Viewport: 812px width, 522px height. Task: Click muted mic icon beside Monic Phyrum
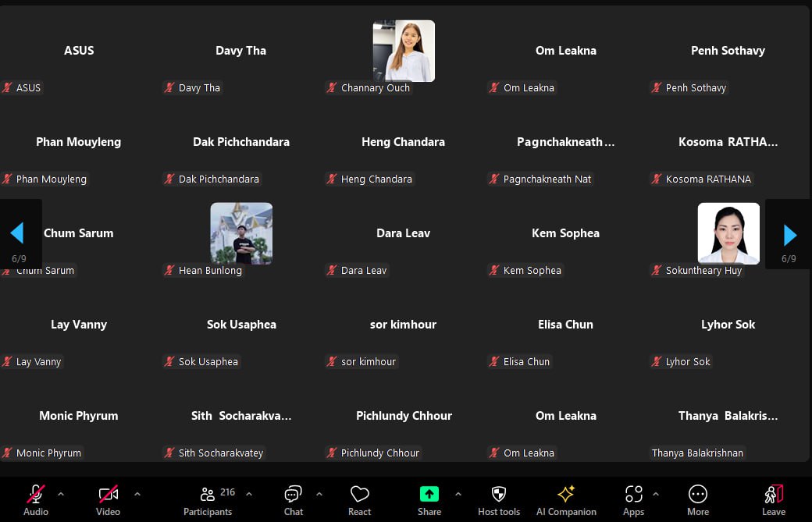tap(7, 453)
